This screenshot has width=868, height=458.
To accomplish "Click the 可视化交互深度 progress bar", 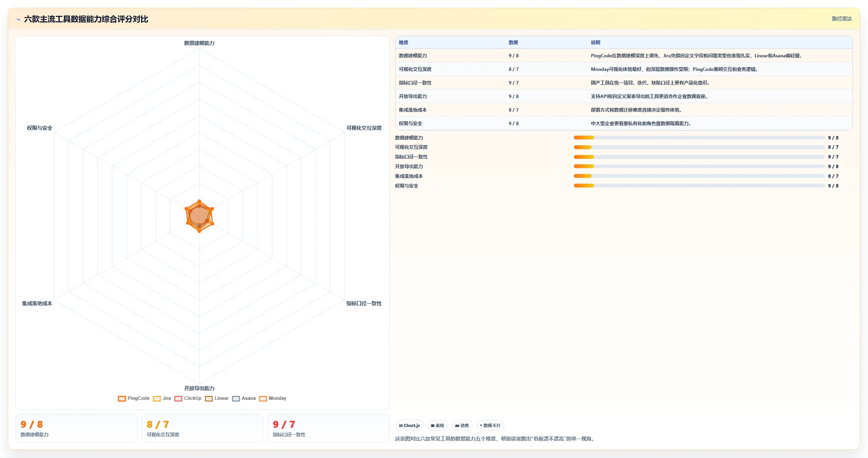I will 699,147.
